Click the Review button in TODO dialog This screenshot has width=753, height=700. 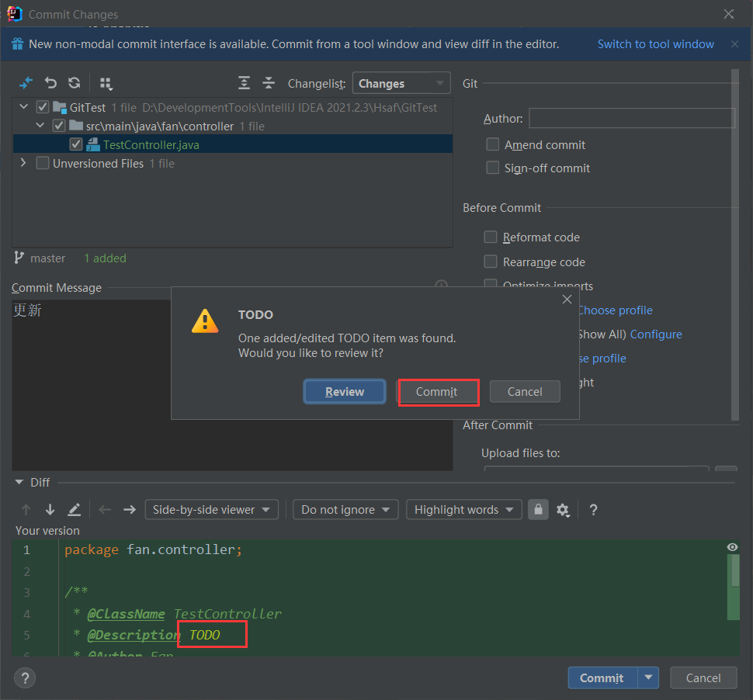(345, 391)
